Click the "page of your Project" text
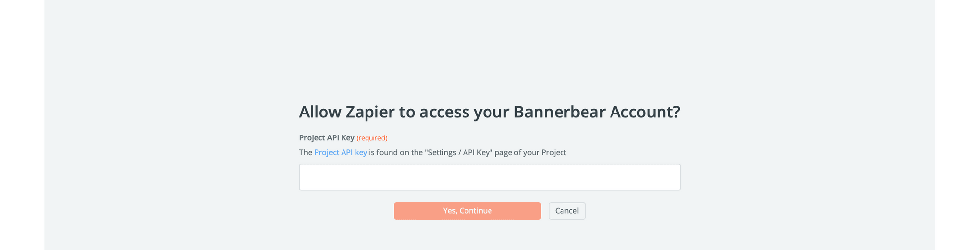This screenshot has width=980, height=250. pyautogui.click(x=531, y=152)
